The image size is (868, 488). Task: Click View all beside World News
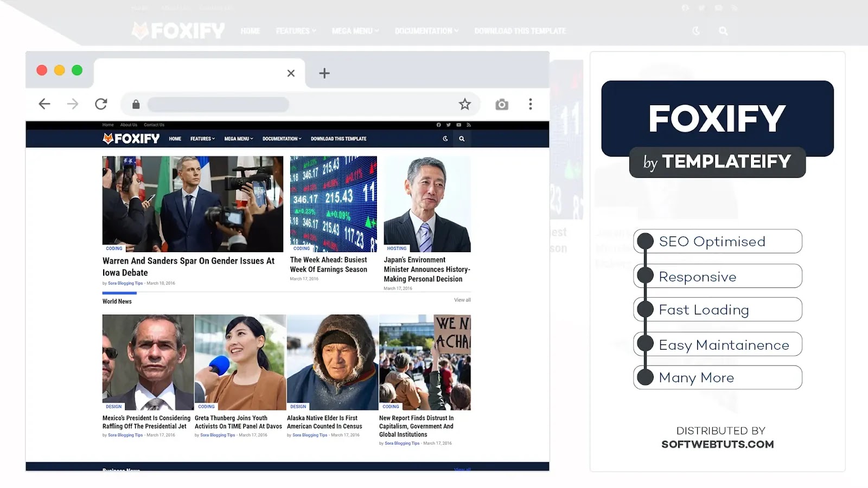pos(462,300)
